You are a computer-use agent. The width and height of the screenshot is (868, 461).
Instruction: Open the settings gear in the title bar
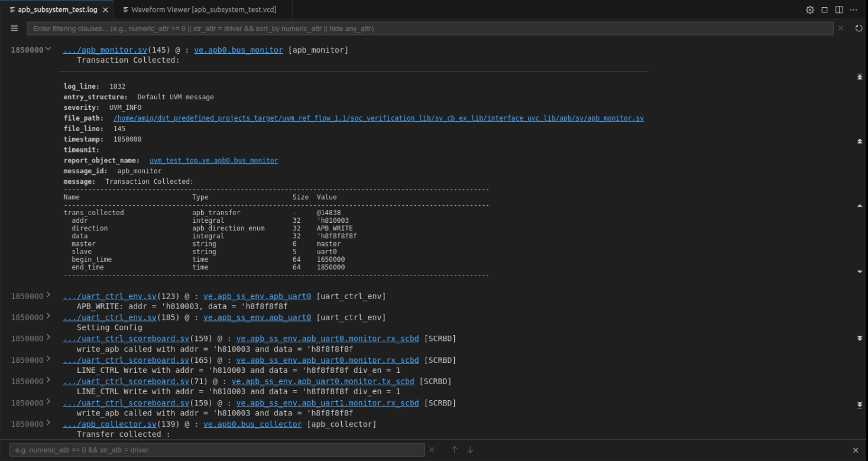pyautogui.click(x=809, y=9)
